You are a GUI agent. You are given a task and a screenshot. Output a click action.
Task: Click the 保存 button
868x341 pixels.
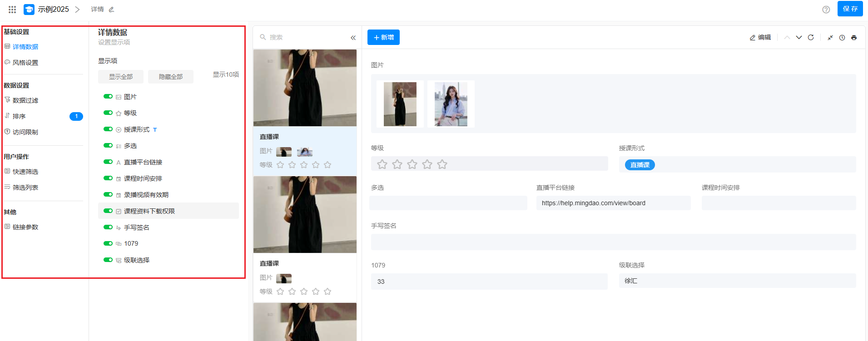(x=850, y=9)
